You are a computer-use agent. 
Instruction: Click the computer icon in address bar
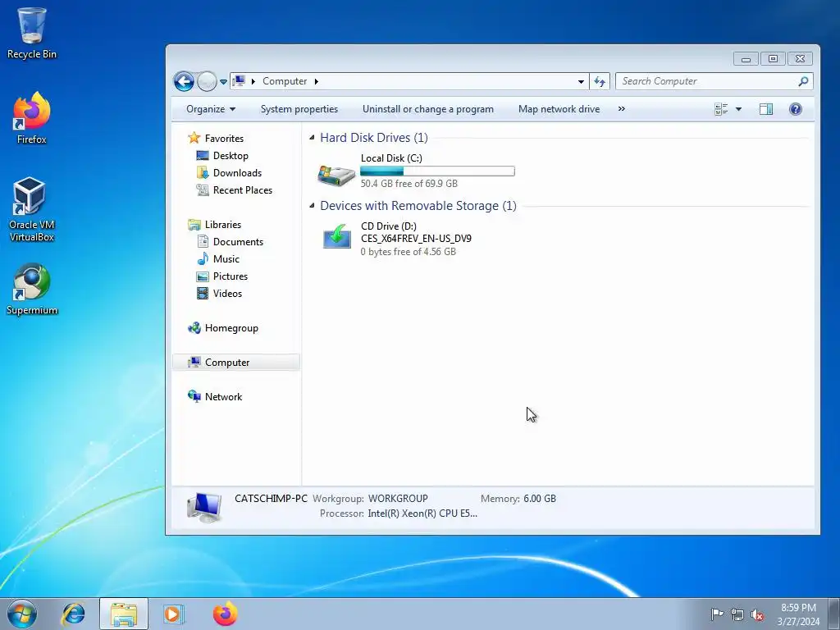tap(239, 81)
